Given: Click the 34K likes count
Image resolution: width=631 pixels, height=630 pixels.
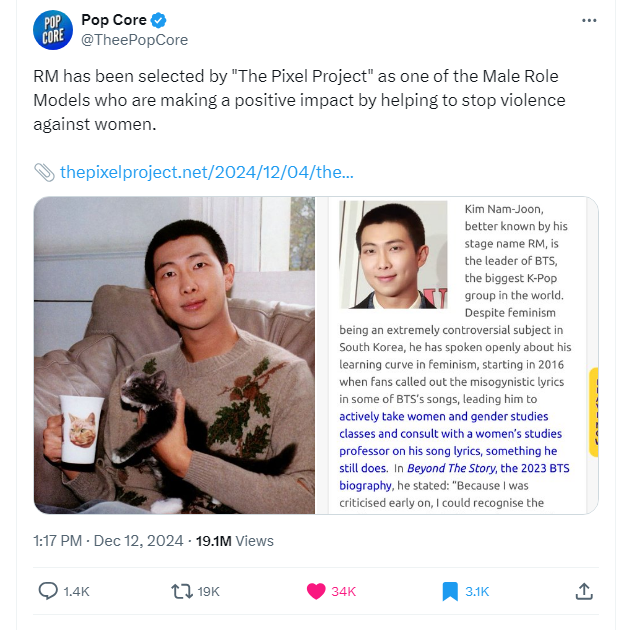Looking at the screenshot, I should [x=344, y=591].
